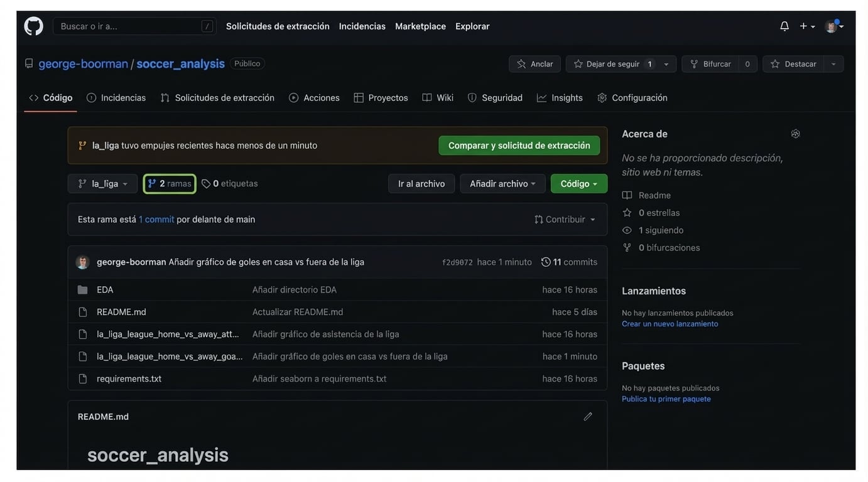Click the gear icon beside Acerca de
The width and height of the screenshot is (868, 482).
point(795,134)
